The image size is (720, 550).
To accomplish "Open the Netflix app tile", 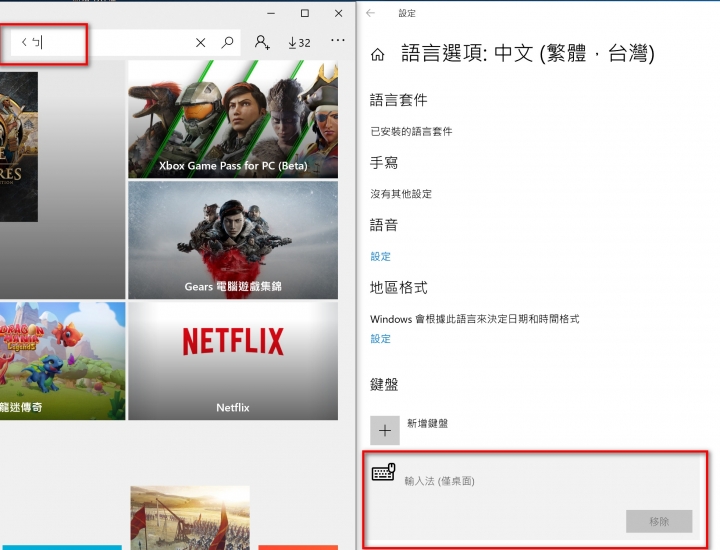I will (x=233, y=360).
